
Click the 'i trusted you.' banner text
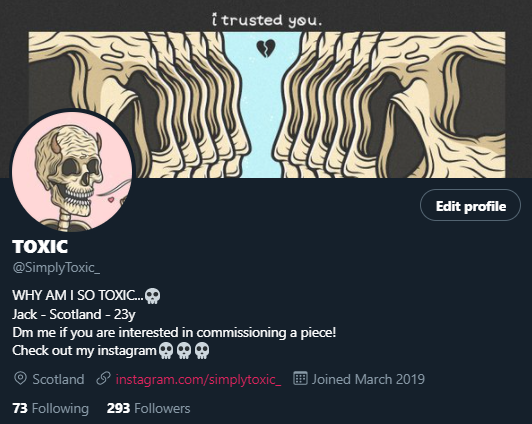pos(266,20)
